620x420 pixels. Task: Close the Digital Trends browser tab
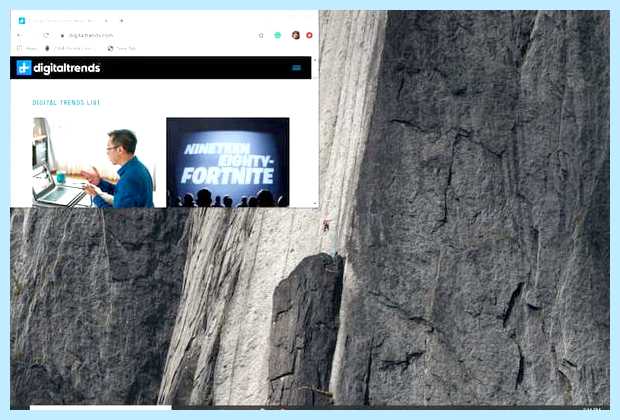(x=106, y=21)
